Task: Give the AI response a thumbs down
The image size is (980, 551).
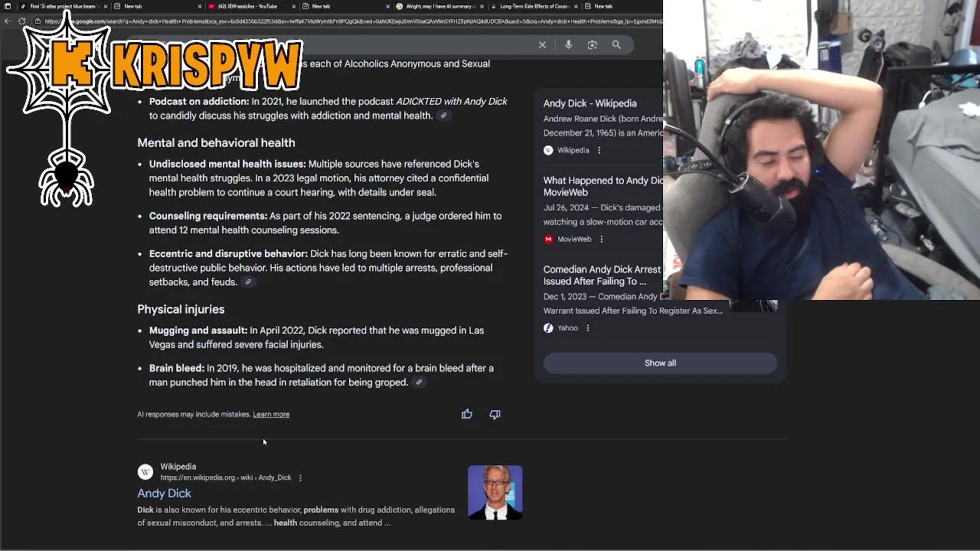Action: pos(495,414)
